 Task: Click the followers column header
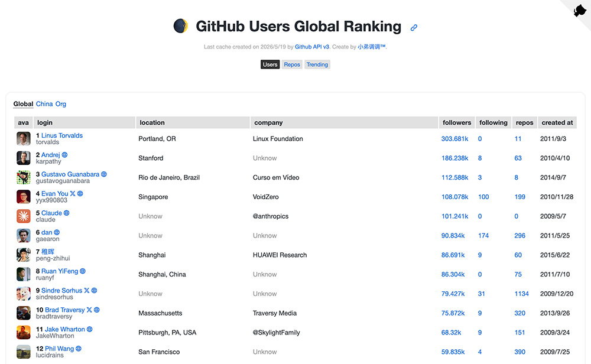457,122
